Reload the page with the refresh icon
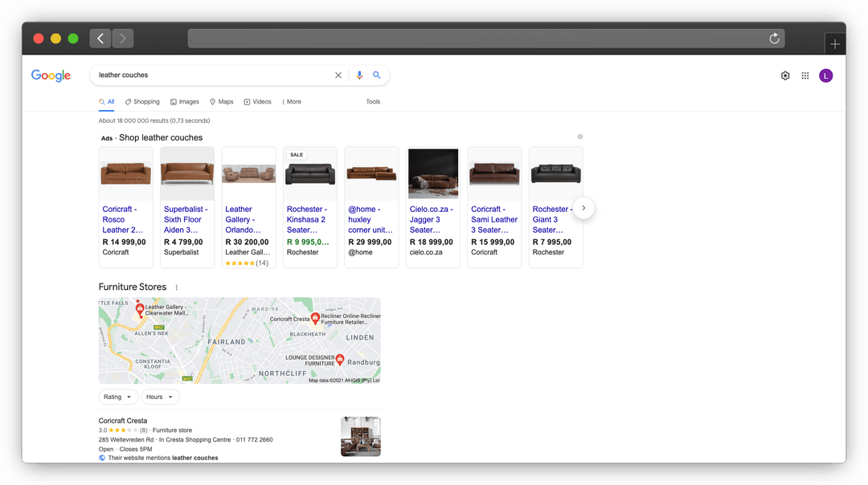Image resolution: width=868 pixels, height=485 pixels. [774, 39]
